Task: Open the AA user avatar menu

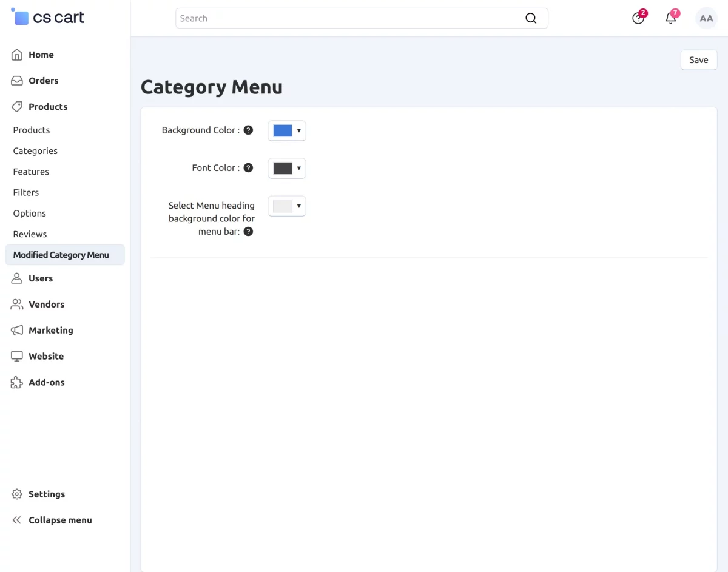Action: [706, 18]
